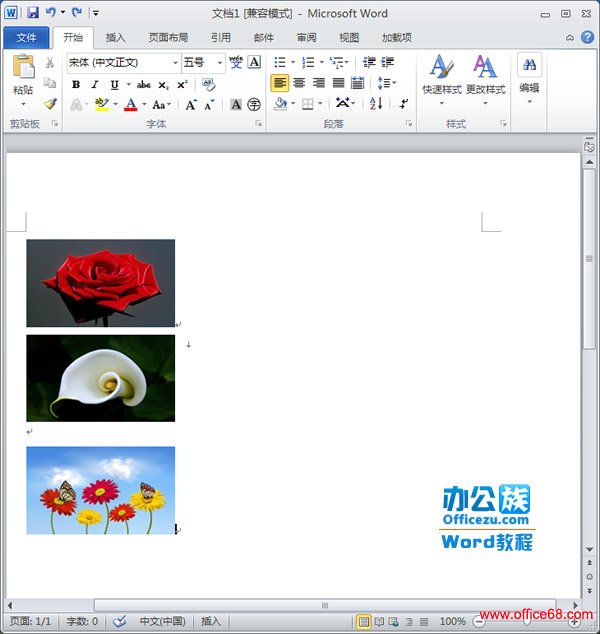This screenshot has height=634, width=600.
Task: Open the Paragraph dialog launcher
Action: coord(409,123)
